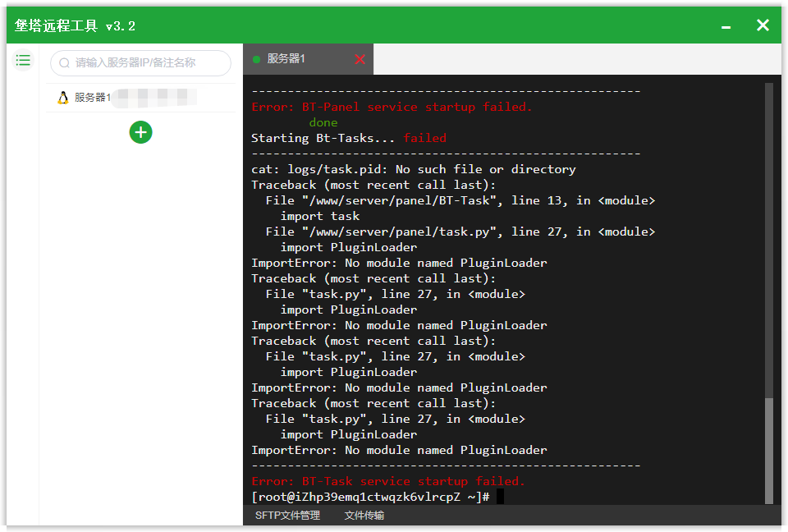Click the search magnifier icon
This screenshot has width=788, height=532.
click(64, 63)
